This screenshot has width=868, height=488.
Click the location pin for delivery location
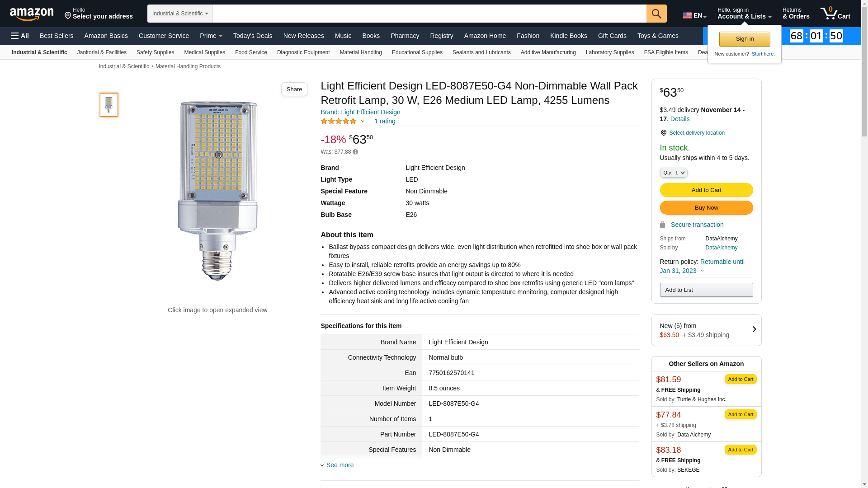663,133
